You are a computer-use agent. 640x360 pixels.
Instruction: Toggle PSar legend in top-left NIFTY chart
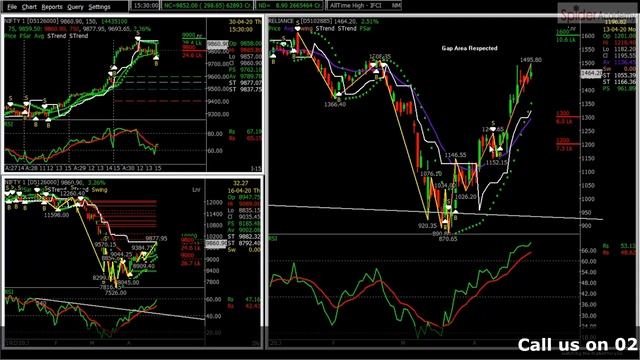[25, 36]
